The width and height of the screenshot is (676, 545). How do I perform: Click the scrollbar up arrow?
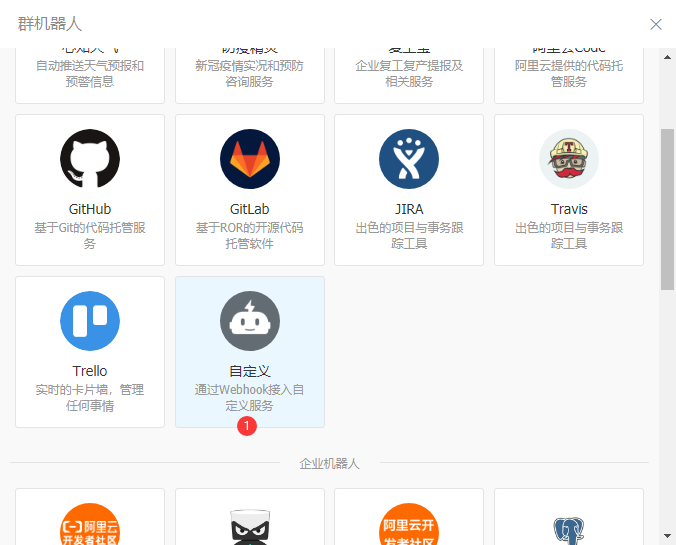(x=667, y=57)
